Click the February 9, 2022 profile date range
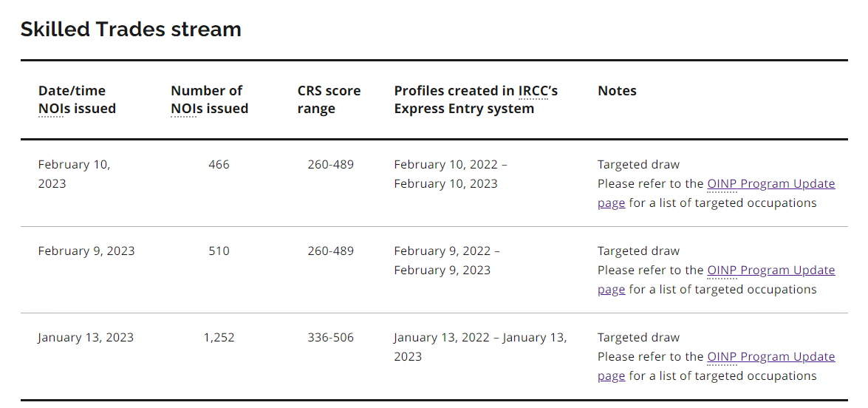The width and height of the screenshot is (868, 408). (x=446, y=260)
